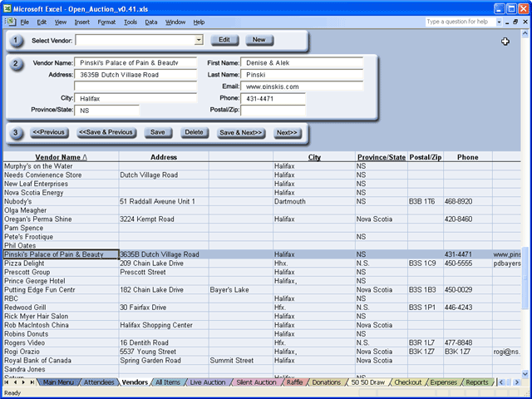This screenshot has height=399, width=532.
Task: Open the Data menu
Action: 151,22
